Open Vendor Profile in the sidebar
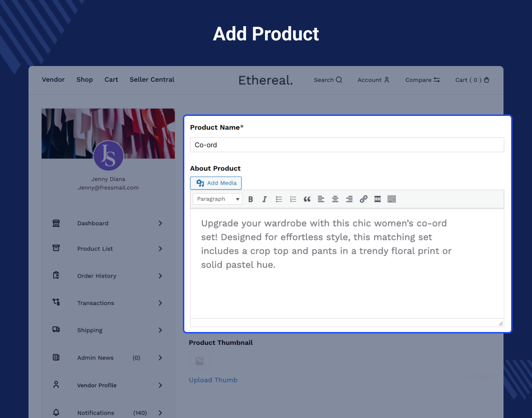Image resolution: width=532 pixels, height=418 pixels. pyautogui.click(x=97, y=385)
